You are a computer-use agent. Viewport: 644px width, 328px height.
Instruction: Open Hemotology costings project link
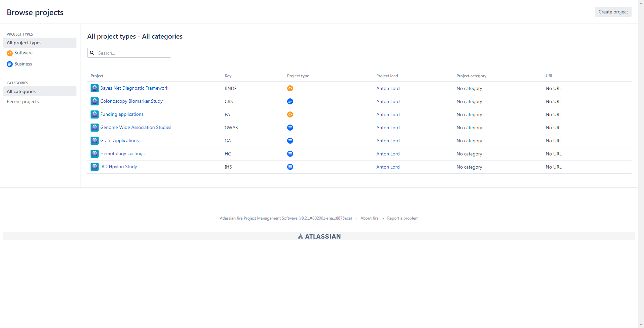[x=122, y=153]
